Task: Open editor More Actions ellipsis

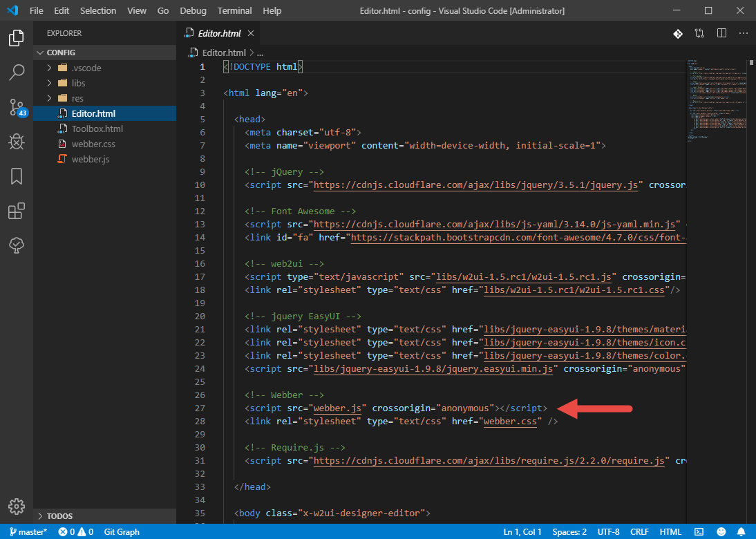Action: click(x=743, y=33)
